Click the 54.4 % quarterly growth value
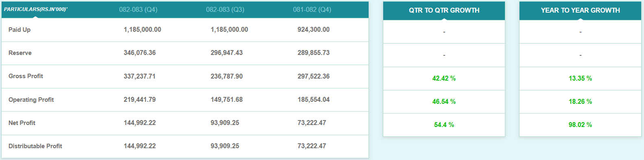Image resolution: width=644 pixels, height=160 pixels. coord(444,125)
